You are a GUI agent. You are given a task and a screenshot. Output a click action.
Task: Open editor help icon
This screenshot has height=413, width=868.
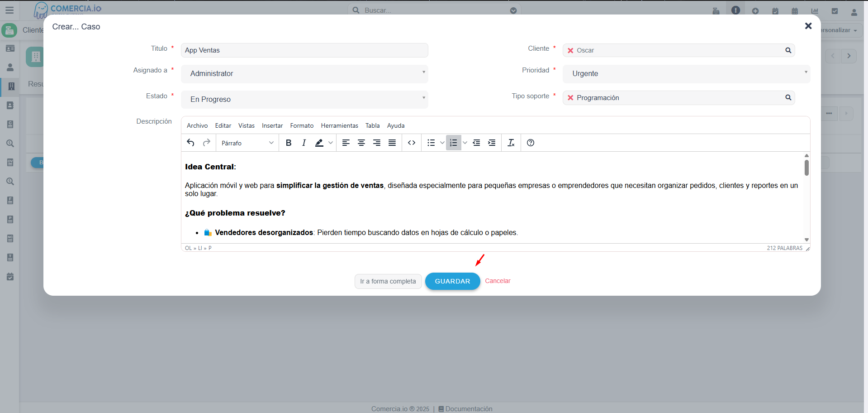tap(531, 143)
